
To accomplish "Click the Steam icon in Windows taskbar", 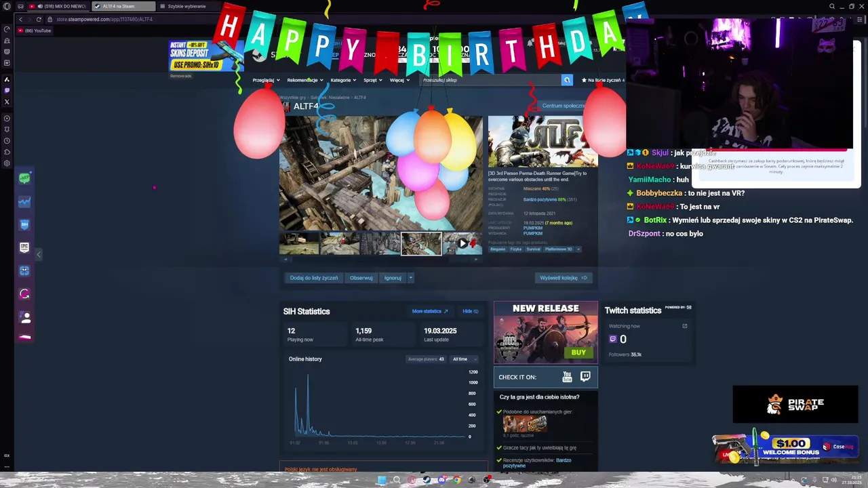I will pos(427,480).
